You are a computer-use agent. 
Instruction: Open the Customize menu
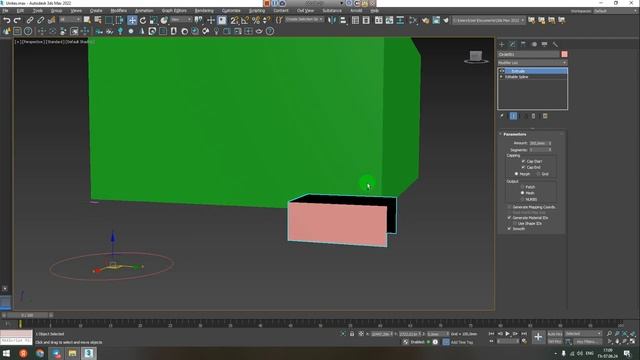tap(231, 11)
